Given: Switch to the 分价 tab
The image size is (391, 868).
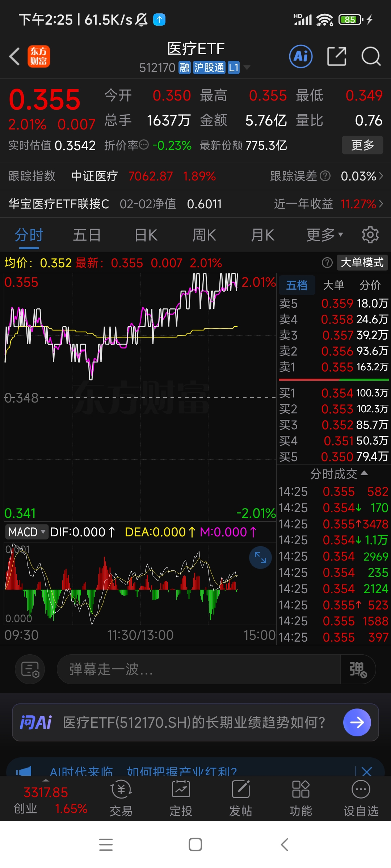Looking at the screenshot, I should (x=370, y=285).
